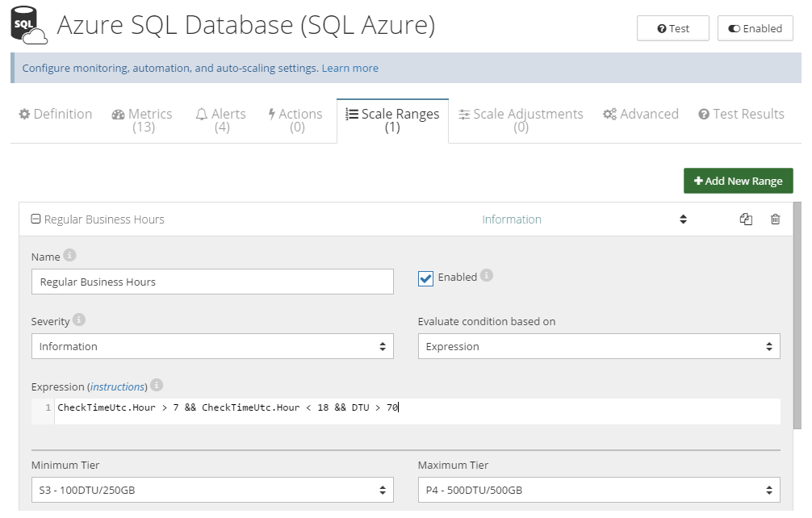Click the Add New Range button
Image resolution: width=812 pixels, height=518 pixels.
click(738, 181)
